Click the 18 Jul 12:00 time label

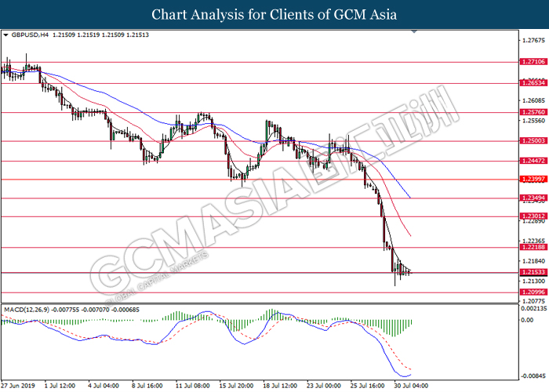(280, 386)
